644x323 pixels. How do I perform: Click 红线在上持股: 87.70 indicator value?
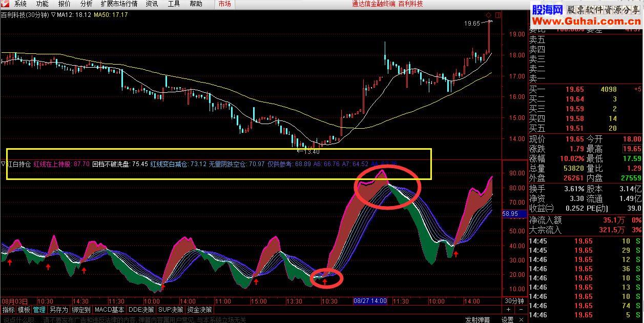[61, 164]
